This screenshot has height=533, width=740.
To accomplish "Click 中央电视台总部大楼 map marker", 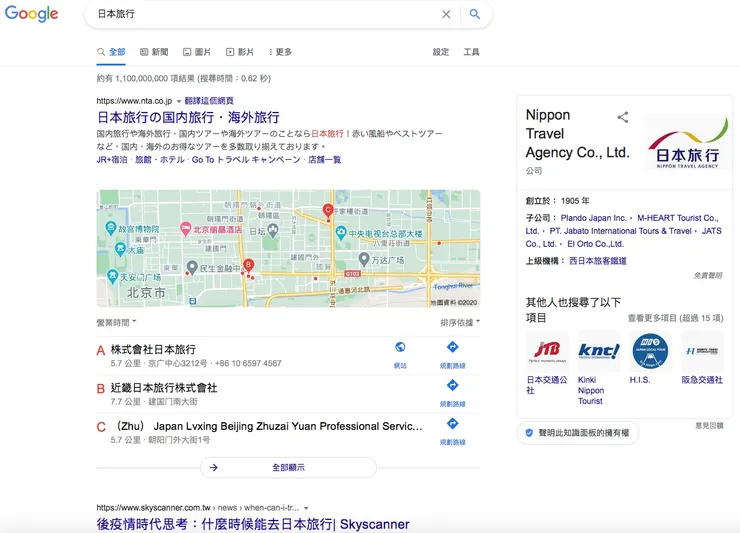I will (341, 233).
